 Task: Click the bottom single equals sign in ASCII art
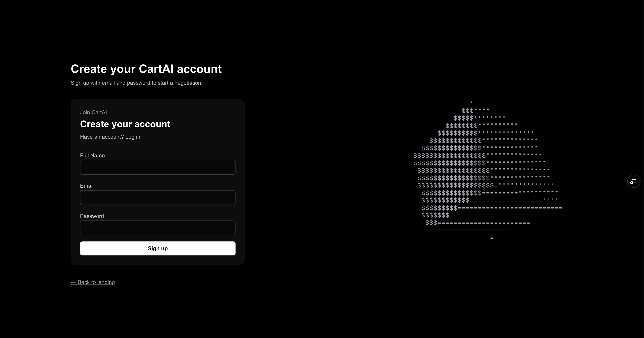[x=492, y=238]
